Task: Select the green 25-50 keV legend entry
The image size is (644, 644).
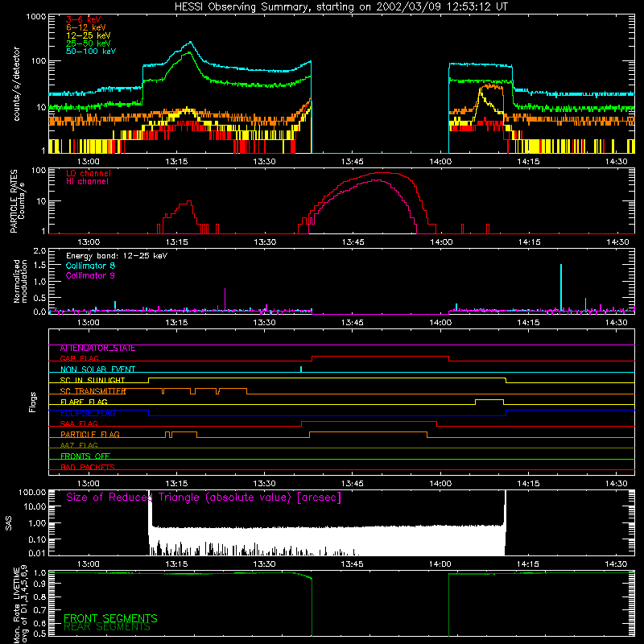Action: pyautogui.click(x=89, y=43)
